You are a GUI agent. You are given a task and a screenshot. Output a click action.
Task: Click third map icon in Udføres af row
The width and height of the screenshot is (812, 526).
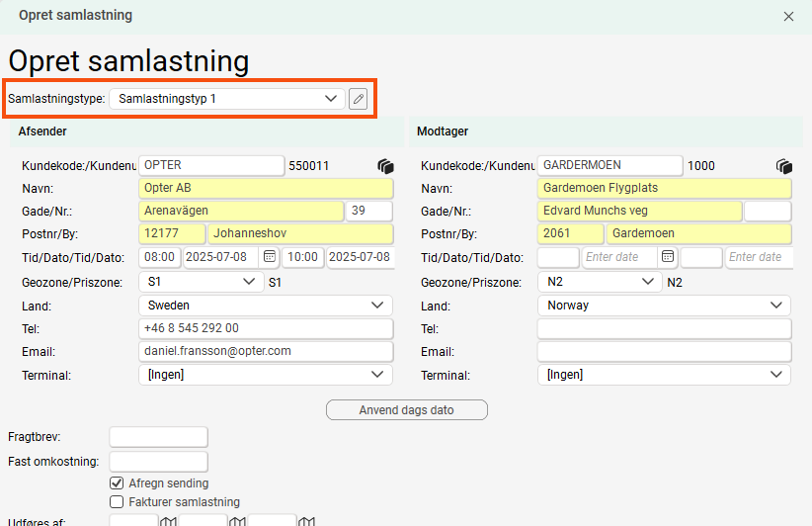click(307, 520)
